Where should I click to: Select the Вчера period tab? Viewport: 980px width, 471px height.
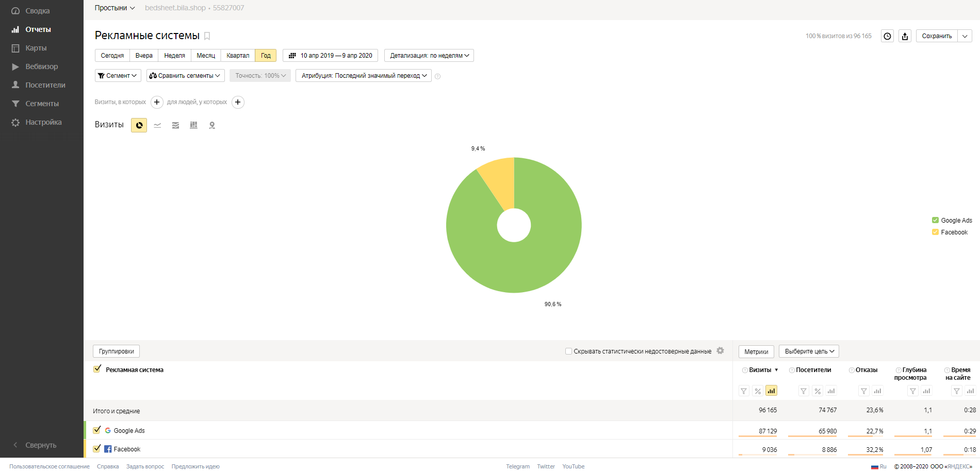(144, 55)
